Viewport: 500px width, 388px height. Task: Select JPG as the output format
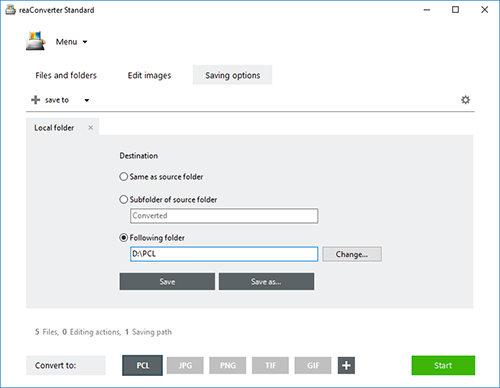tap(185, 365)
